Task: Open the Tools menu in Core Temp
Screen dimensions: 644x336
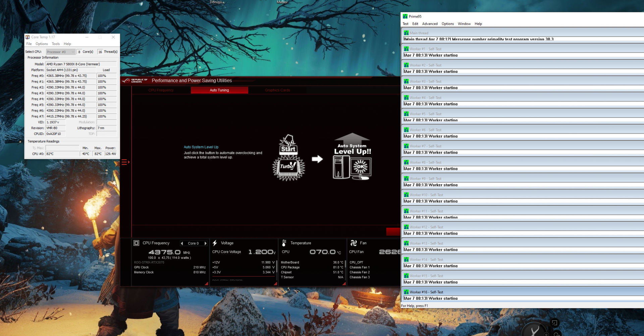Action: (x=56, y=44)
